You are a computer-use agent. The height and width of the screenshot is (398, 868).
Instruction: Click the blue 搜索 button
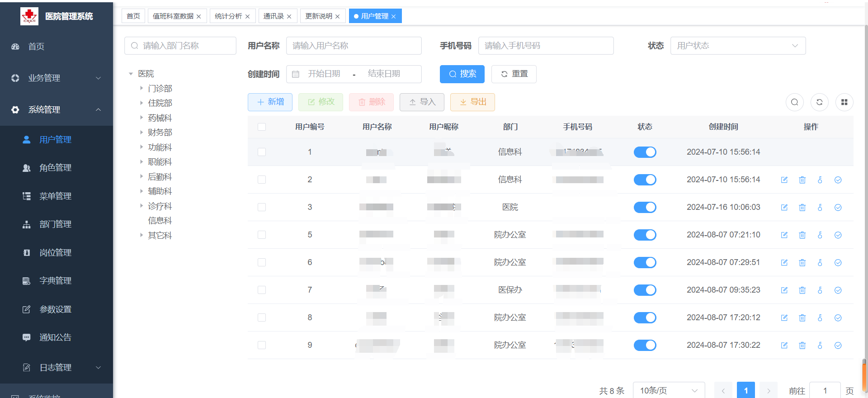[462, 74]
